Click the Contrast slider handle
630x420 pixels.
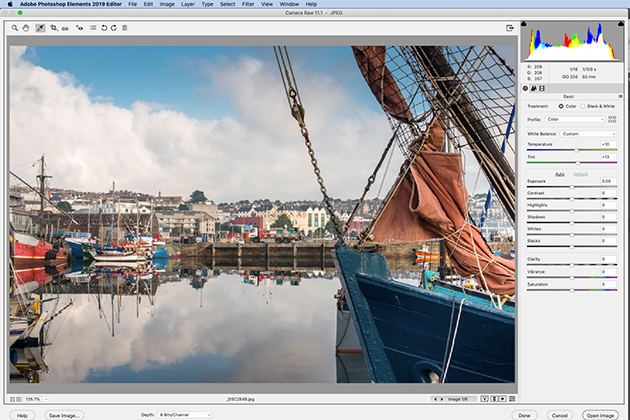572,199
